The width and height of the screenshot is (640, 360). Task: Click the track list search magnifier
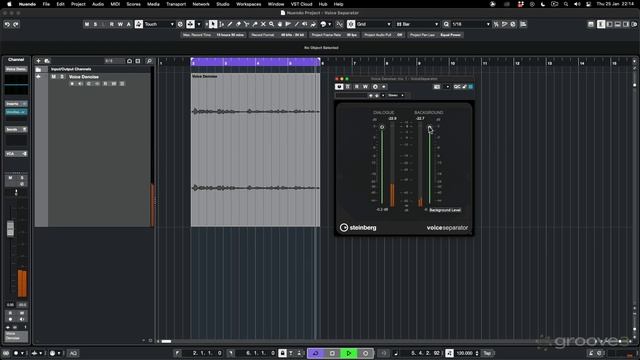coord(149,61)
